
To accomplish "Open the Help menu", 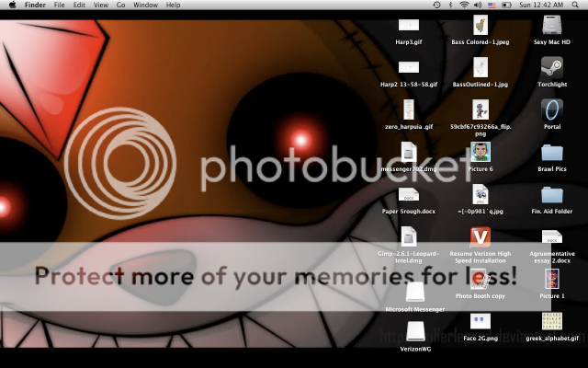I will pos(173,5).
